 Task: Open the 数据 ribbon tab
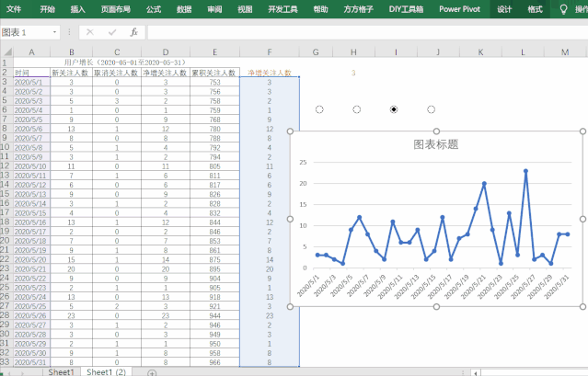point(184,9)
